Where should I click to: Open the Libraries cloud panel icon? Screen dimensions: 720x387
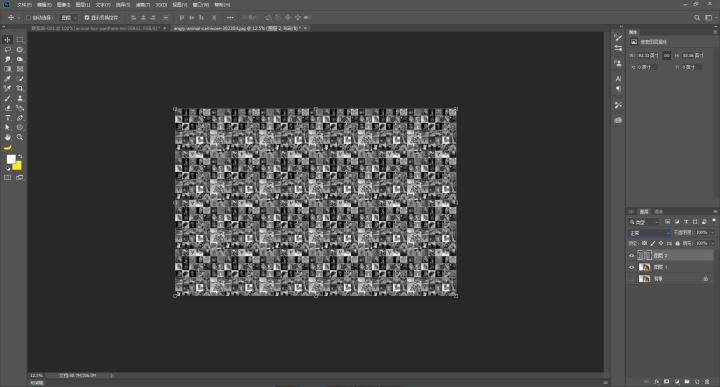click(x=618, y=120)
